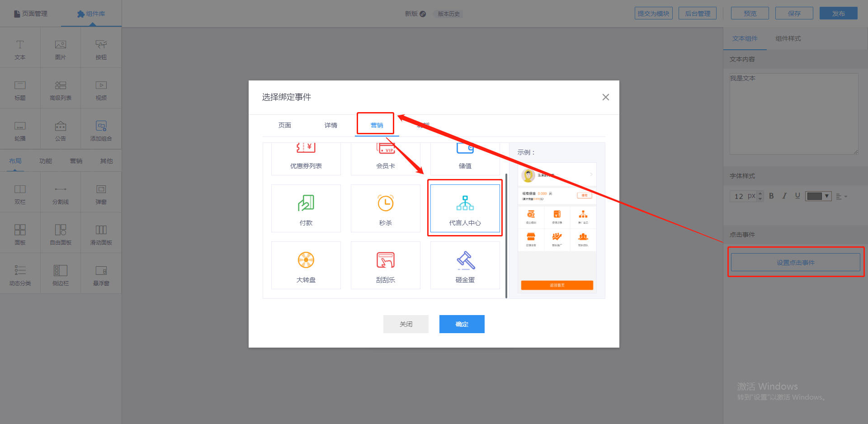Pick the 付款 payment event
Screen dimensions: 868x424
[x=306, y=208]
